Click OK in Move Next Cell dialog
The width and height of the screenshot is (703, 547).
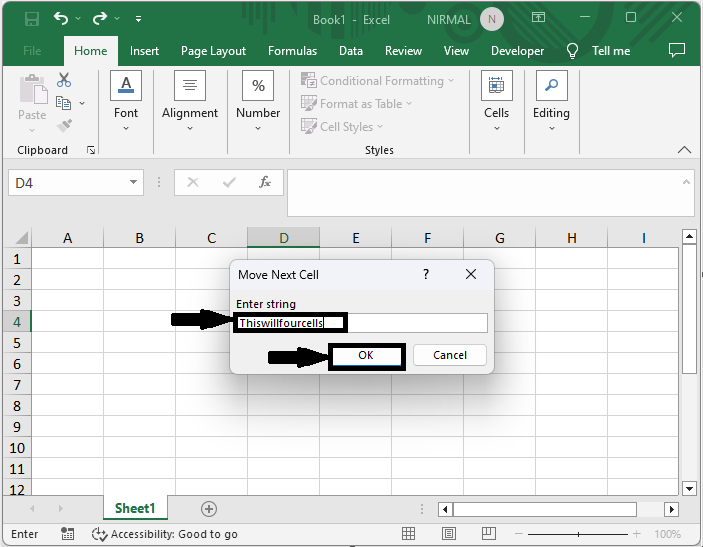coord(366,355)
